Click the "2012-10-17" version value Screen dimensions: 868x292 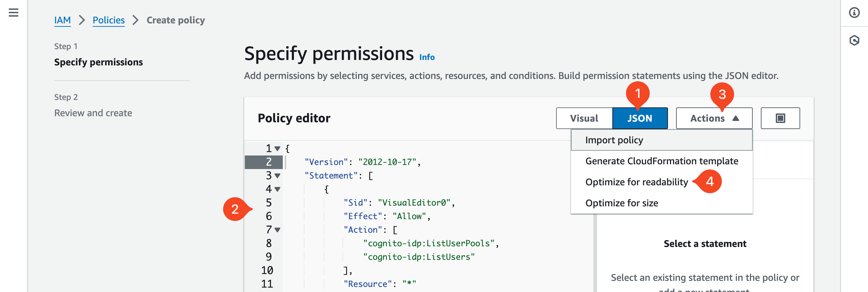(387, 162)
